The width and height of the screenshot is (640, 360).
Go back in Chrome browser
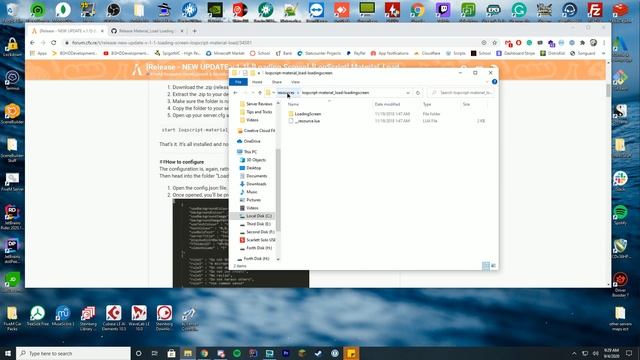coord(32,42)
